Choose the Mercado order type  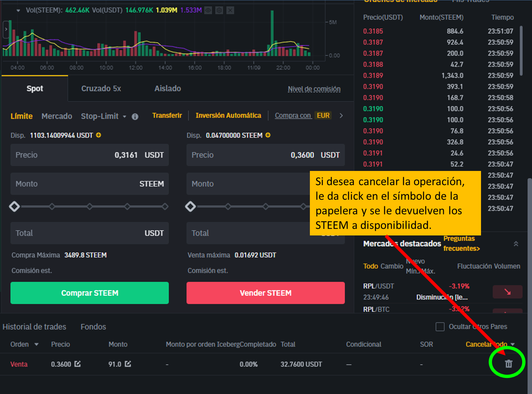(57, 116)
